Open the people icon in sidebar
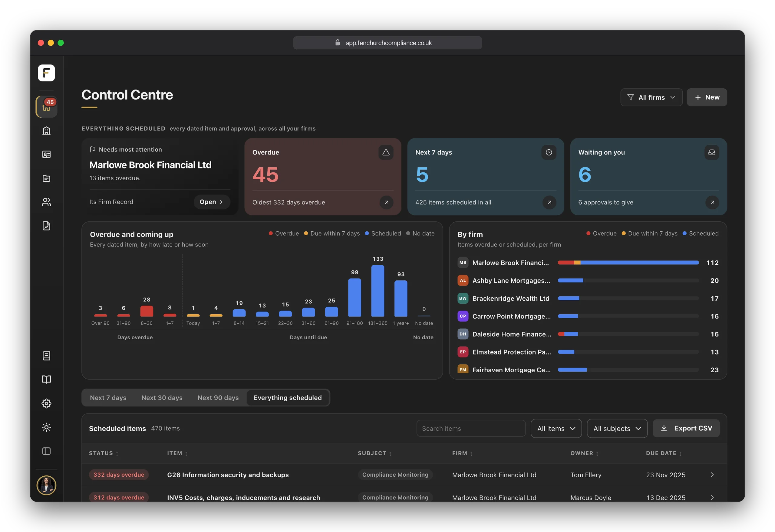775x532 pixels. (46, 202)
